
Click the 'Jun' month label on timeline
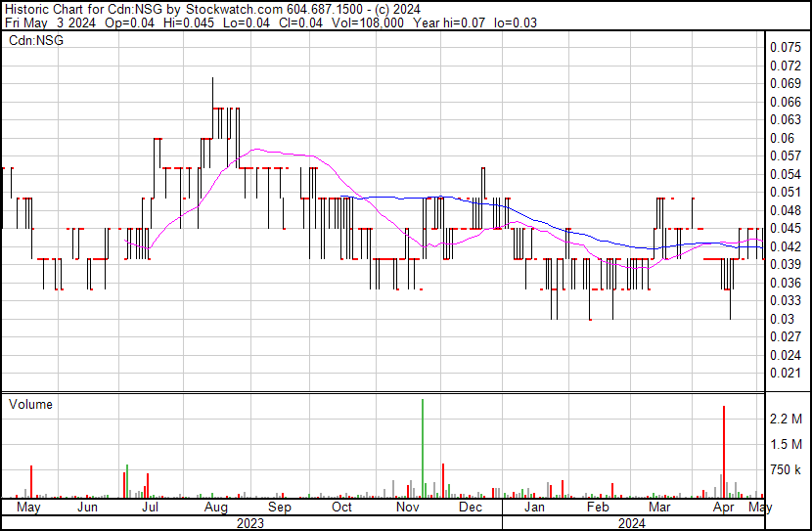coord(87,508)
